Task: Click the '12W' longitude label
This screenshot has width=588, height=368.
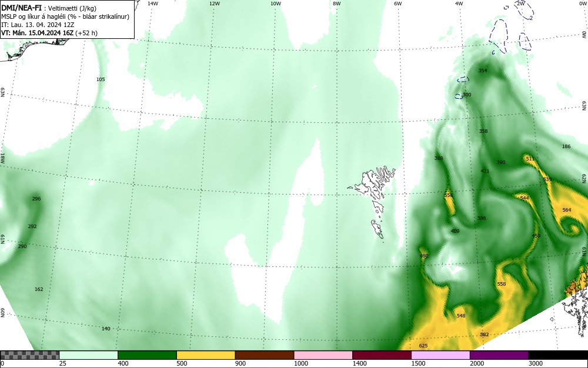Action: coord(214,4)
